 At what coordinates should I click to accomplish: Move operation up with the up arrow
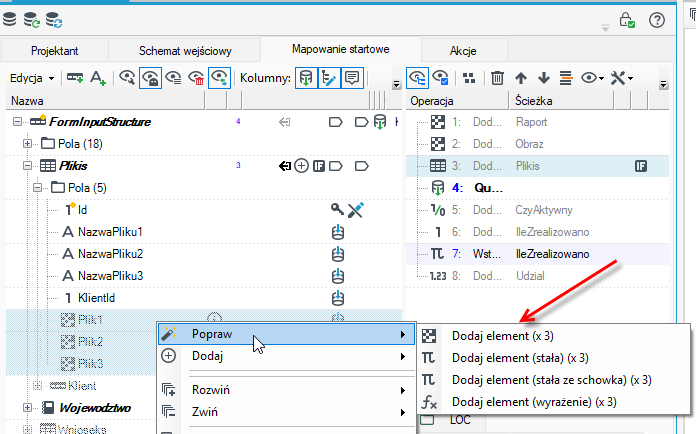(521, 78)
